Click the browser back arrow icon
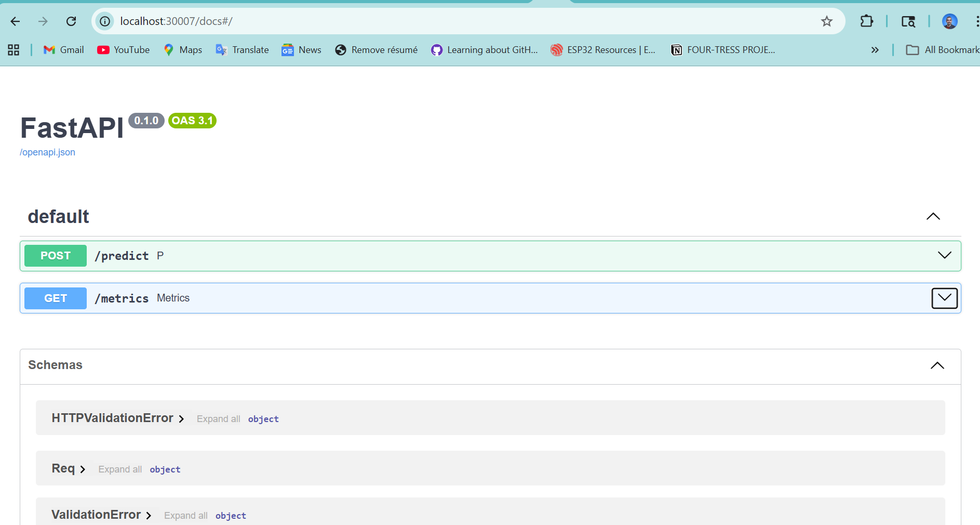 [15, 21]
